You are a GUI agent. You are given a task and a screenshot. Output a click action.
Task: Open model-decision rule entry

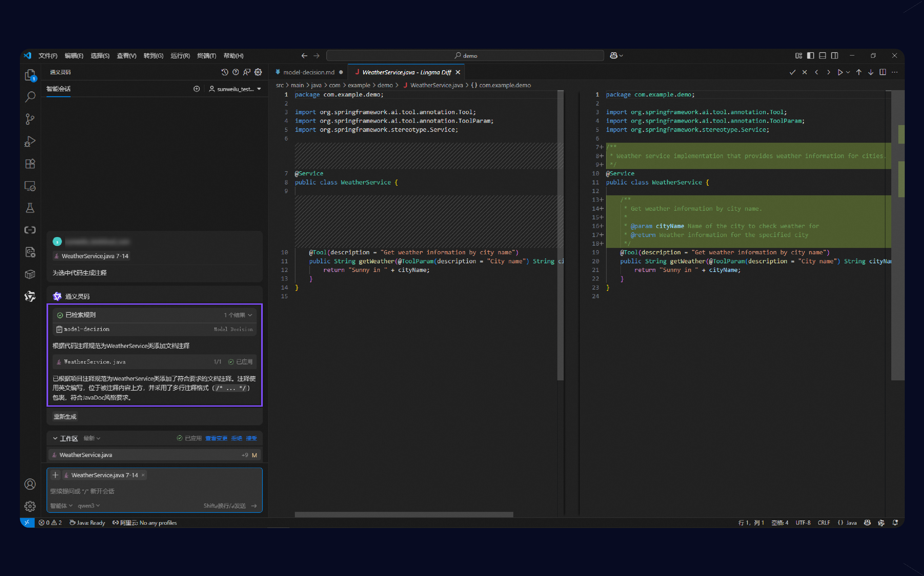coord(154,329)
